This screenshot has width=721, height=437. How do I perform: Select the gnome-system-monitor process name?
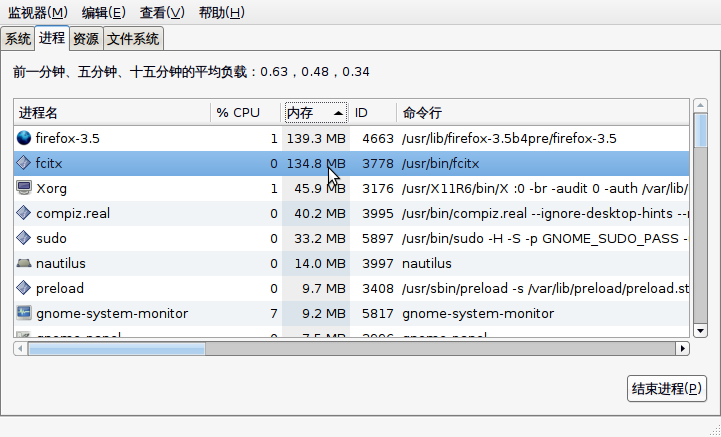[112, 313]
